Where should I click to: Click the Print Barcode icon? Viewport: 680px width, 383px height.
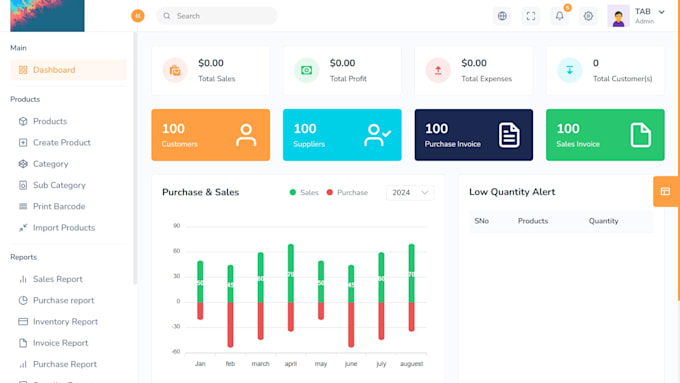point(23,206)
